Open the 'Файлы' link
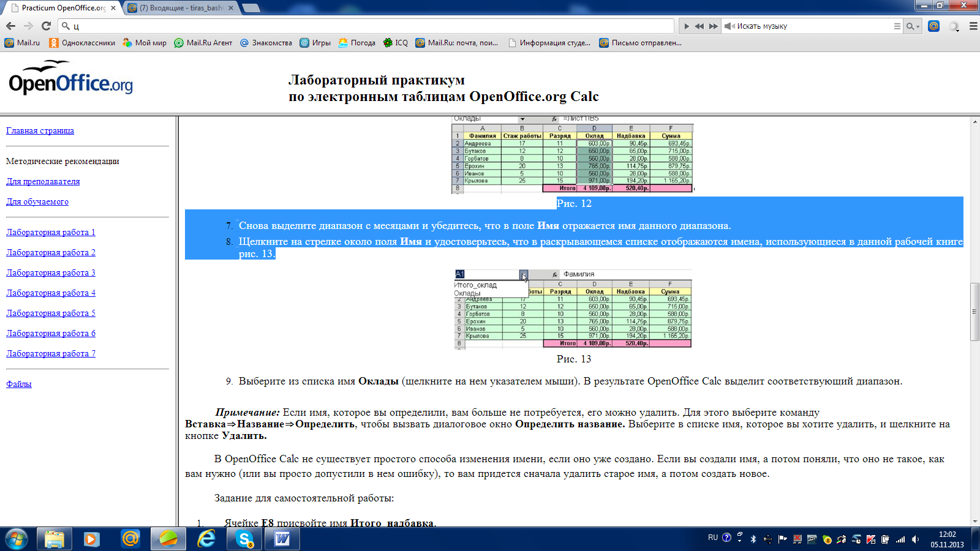This screenshot has width=980, height=551. coord(18,384)
